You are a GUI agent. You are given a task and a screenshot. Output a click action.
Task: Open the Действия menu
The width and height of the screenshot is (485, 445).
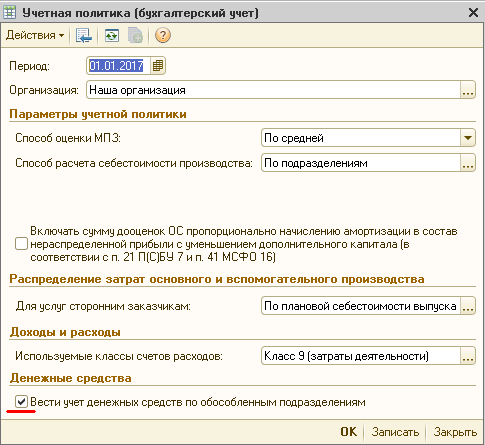[35, 35]
